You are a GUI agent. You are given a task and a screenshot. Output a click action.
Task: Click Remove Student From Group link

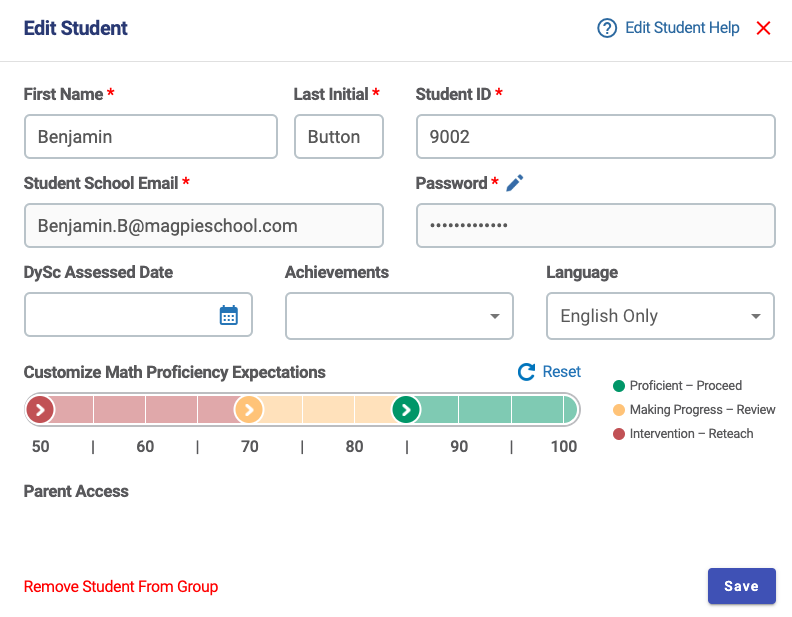(x=121, y=587)
